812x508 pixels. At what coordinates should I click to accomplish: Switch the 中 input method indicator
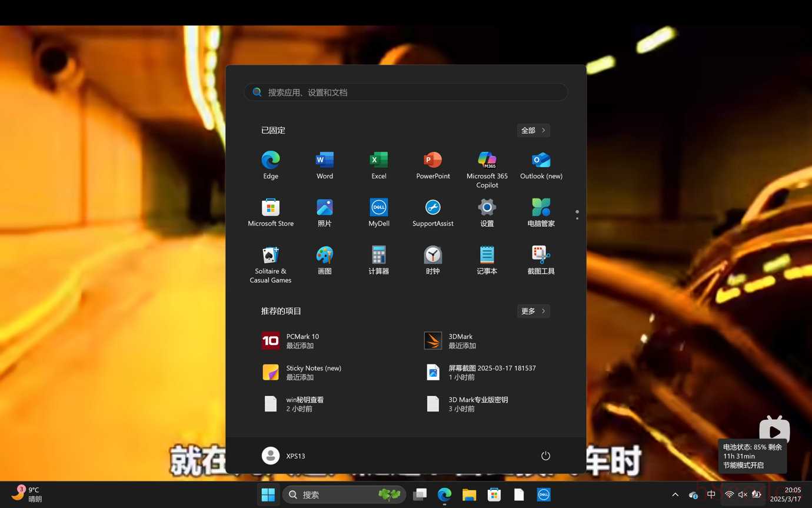tap(711, 494)
